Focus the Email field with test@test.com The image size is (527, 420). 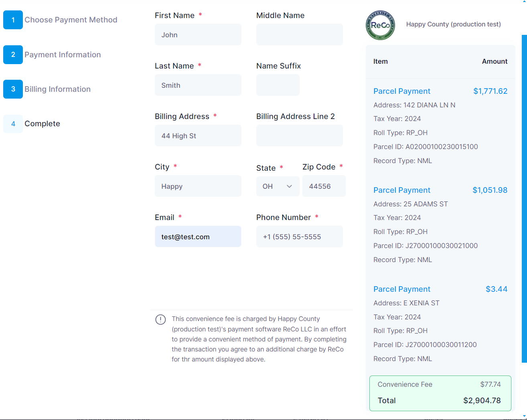click(198, 237)
